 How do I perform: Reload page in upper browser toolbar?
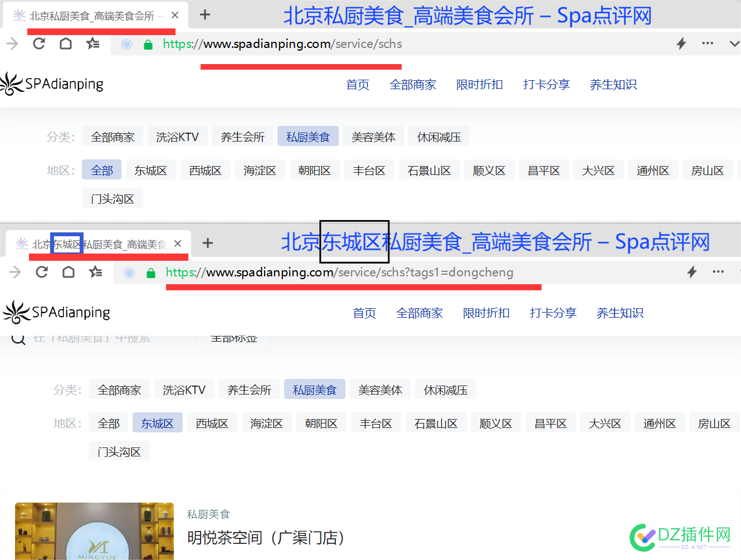[39, 43]
